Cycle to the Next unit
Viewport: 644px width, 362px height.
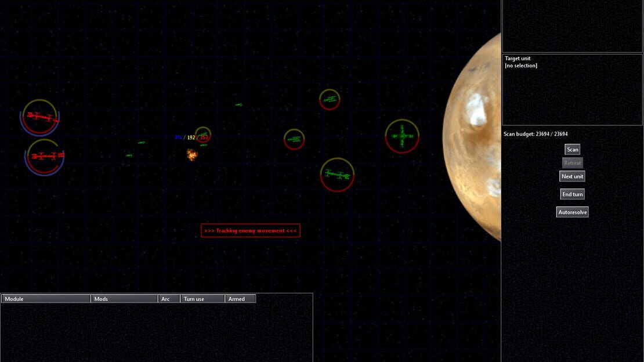click(572, 176)
